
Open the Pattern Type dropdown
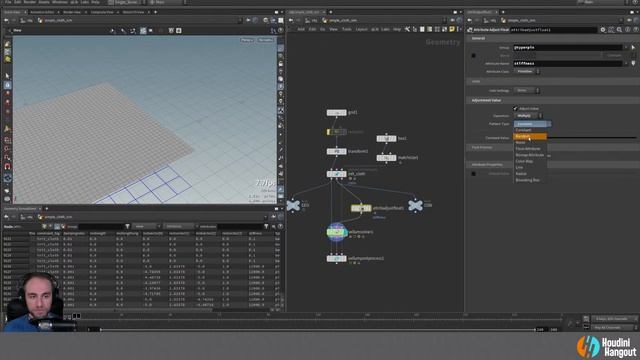tap(532, 124)
